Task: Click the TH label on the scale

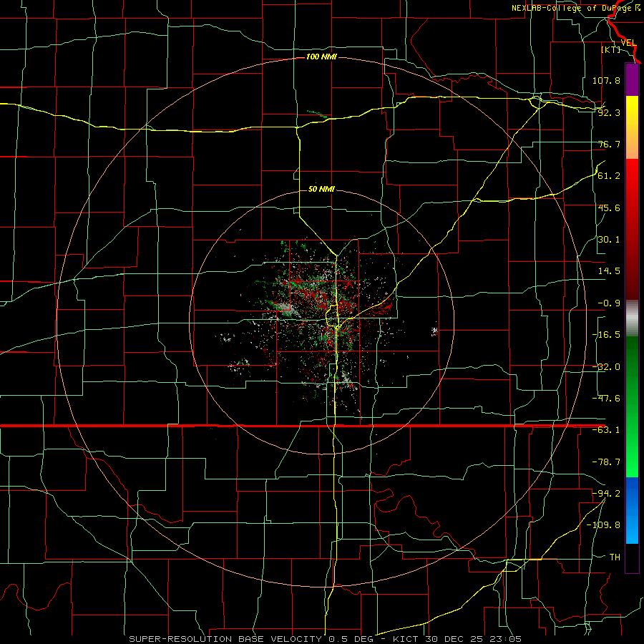Action: tap(615, 557)
